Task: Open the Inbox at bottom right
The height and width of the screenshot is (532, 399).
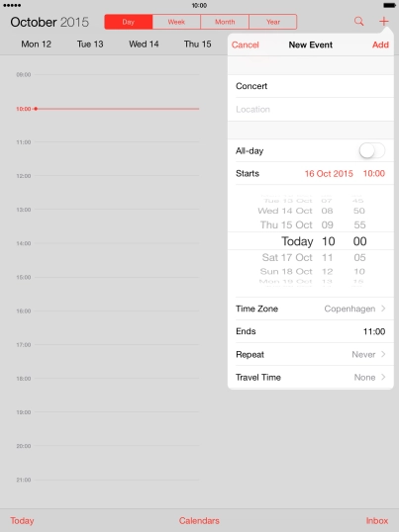Action: tap(377, 521)
